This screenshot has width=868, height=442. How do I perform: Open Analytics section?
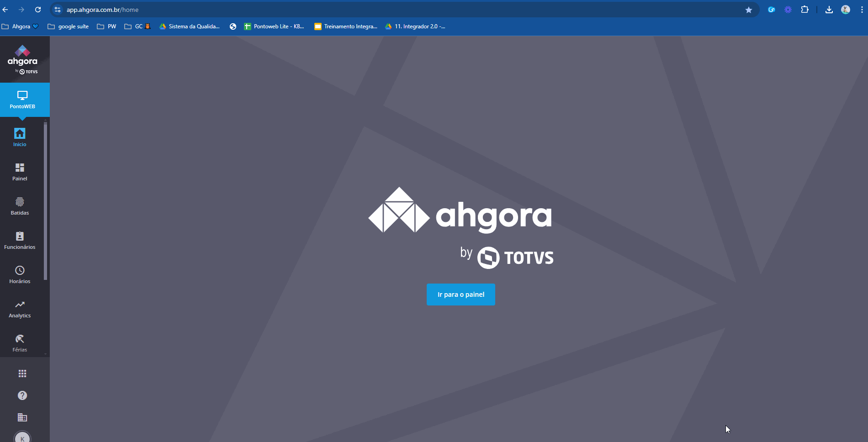(x=20, y=309)
